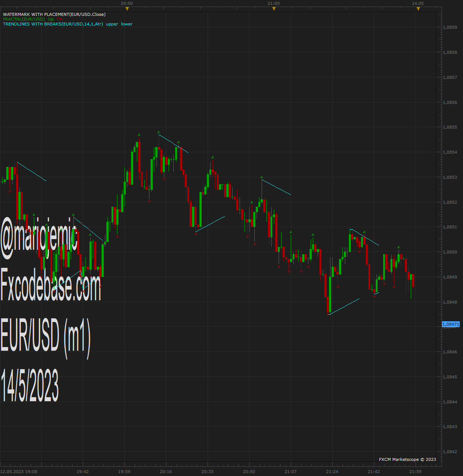463x476 pixels.
Task: Click the 20:00 day-session marker triangle
Action: [127, 9]
